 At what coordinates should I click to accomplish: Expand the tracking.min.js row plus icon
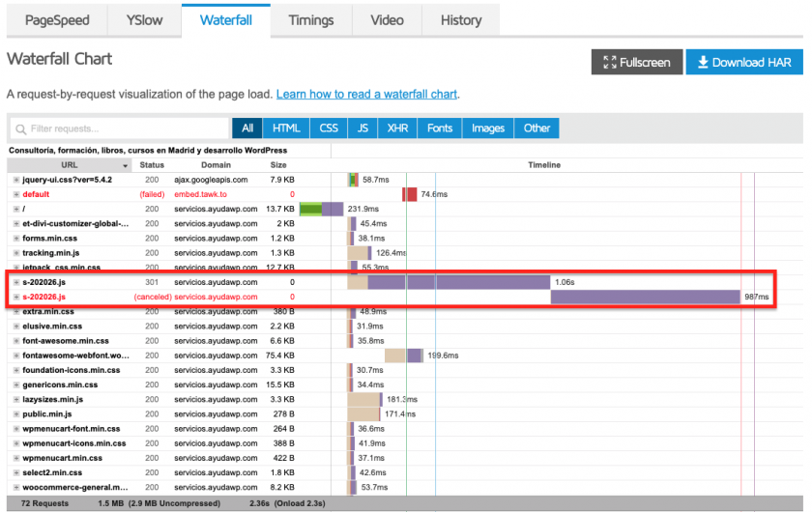(15, 253)
